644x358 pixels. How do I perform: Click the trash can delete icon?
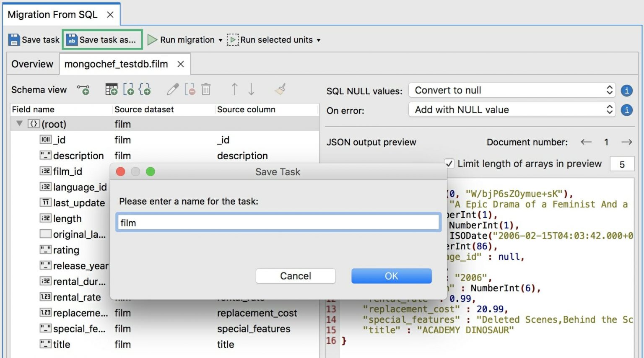pyautogui.click(x=206, y=89)
